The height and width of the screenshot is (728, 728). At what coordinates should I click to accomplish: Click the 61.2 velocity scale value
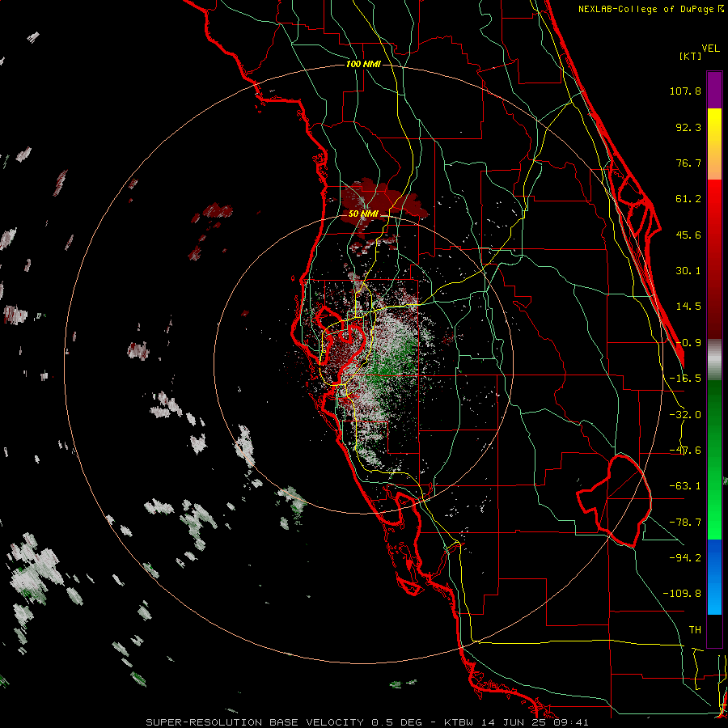(688, 199)
